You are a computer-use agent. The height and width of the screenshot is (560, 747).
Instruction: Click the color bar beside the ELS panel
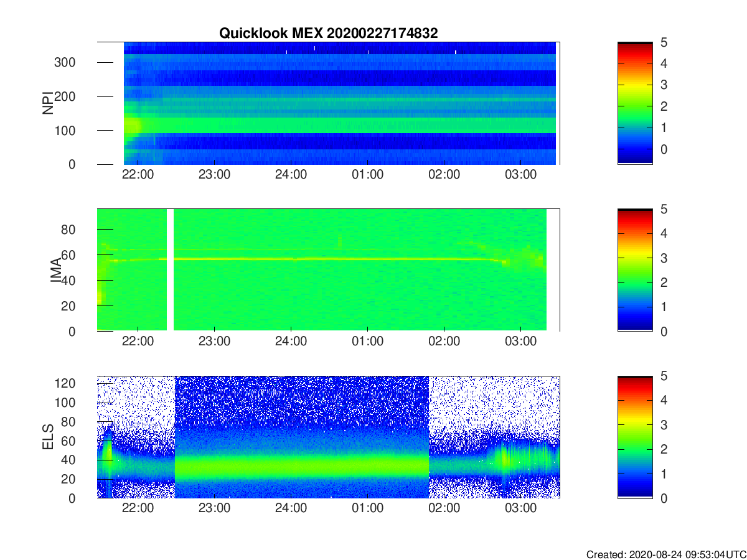click(x=635, y=437)
